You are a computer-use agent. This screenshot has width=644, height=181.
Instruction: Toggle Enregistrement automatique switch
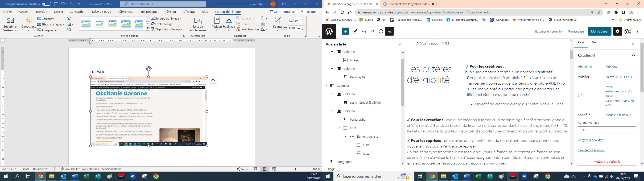46,4
